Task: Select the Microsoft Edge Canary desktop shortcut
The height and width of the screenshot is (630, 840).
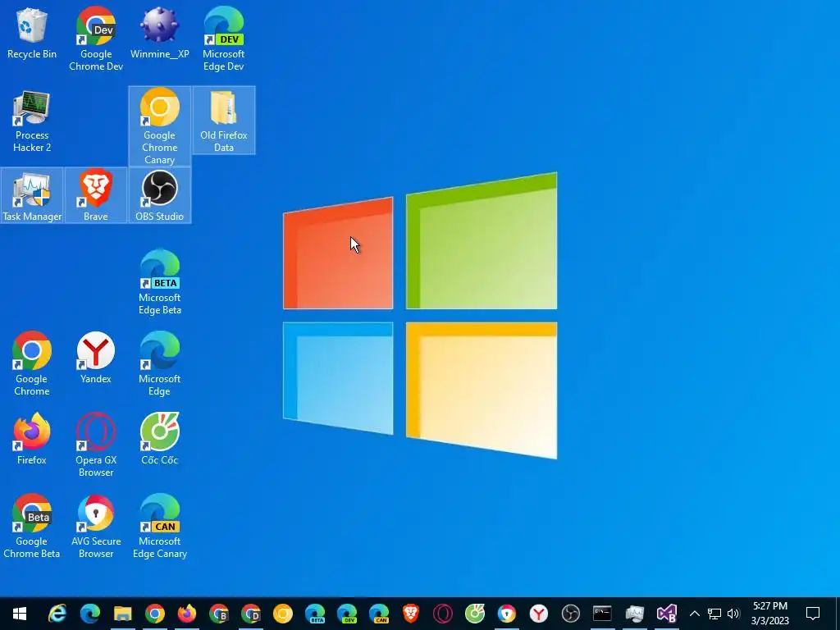Action: (x=160, y=527)
